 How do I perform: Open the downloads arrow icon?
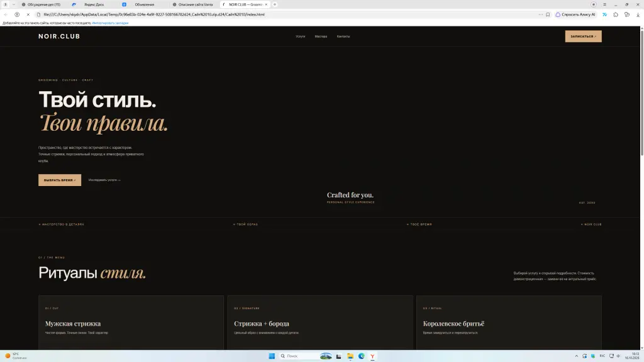pos(638,14)
